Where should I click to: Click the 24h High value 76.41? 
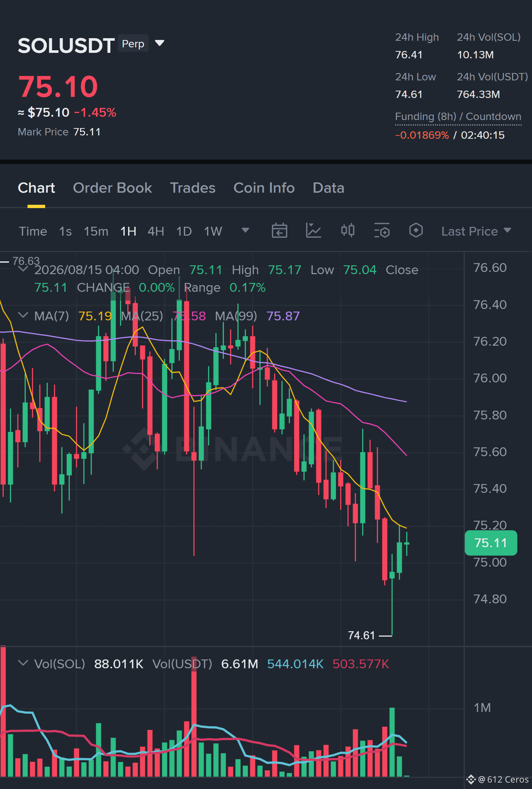click(409, 55)
